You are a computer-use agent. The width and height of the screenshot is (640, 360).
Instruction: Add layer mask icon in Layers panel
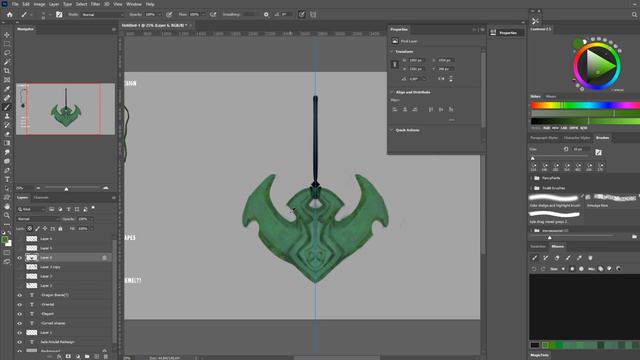68,356
